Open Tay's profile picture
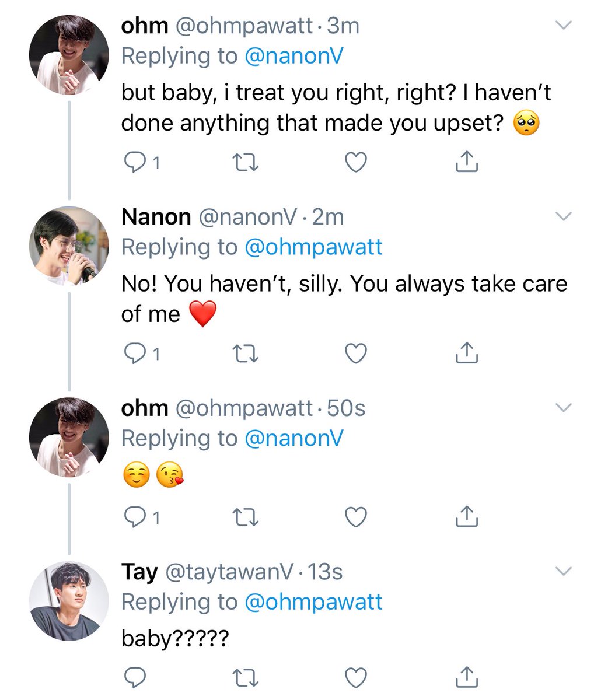This screenshot has width=601, height=700. tap(69, 601)
